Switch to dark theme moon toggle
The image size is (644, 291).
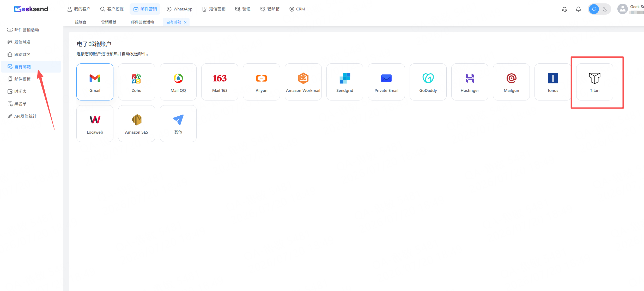click(x=605, y=9)
